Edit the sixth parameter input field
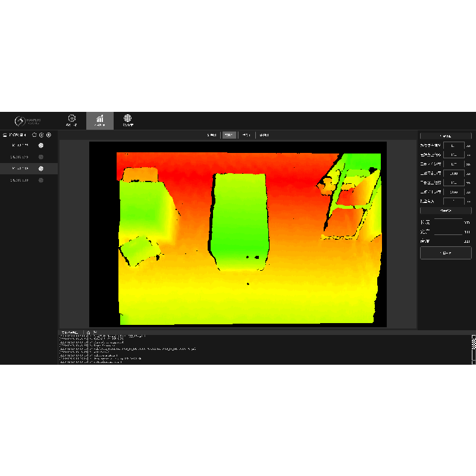Viewport: 476px width, 476px height. [453, 192]
